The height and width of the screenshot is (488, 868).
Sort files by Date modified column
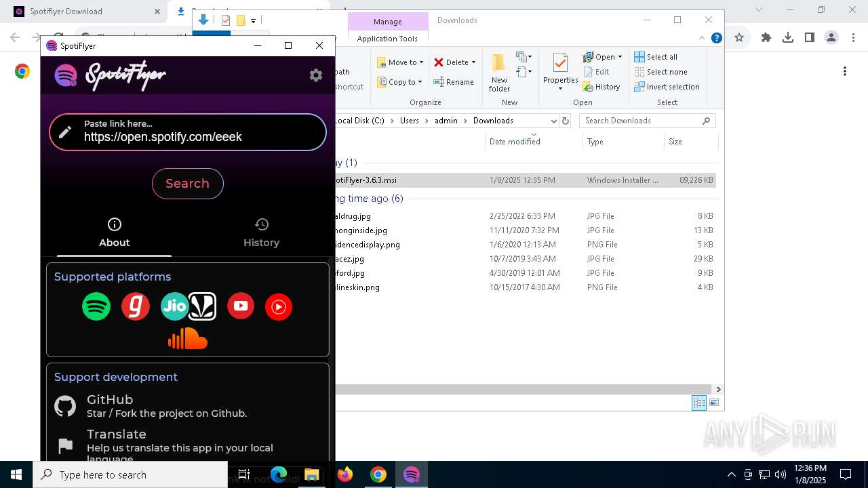pyautogui.click(x=515, y=142)
